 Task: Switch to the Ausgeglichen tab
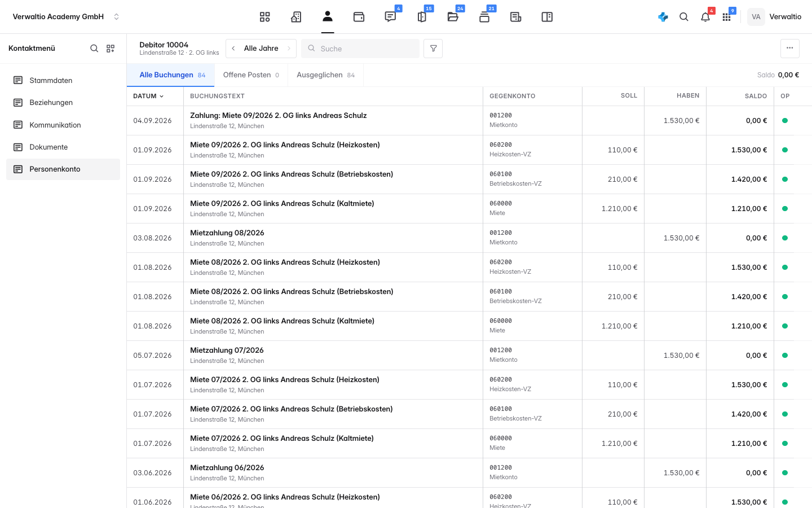(325, 75)
